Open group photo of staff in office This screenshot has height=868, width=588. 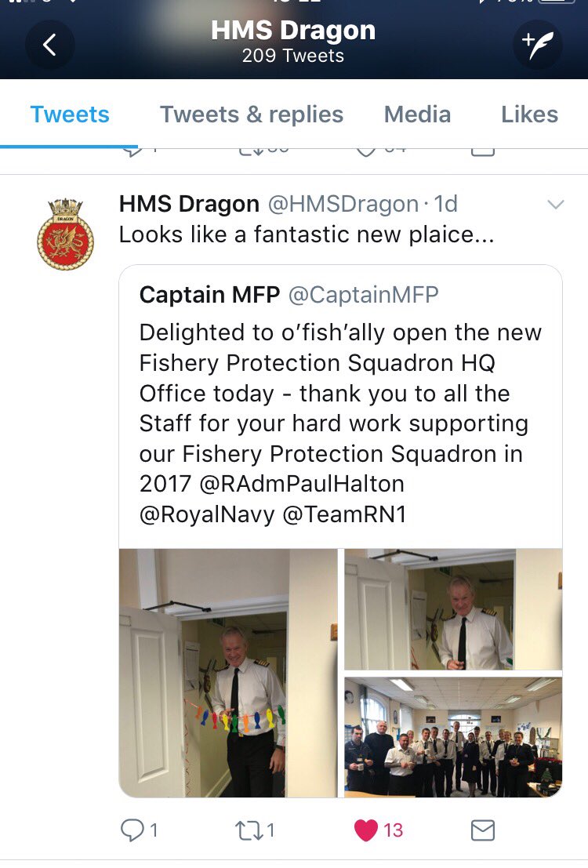453,737
